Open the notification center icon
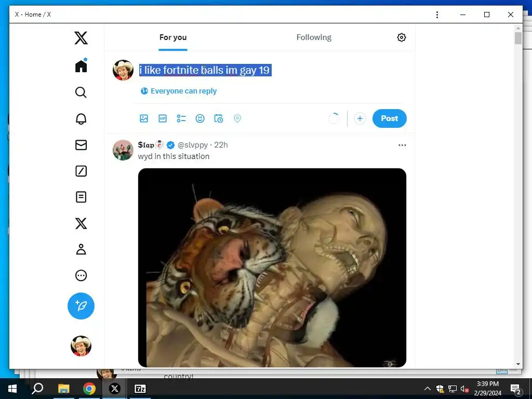Viewport: 532px width, 399px height. coord(516,389)
